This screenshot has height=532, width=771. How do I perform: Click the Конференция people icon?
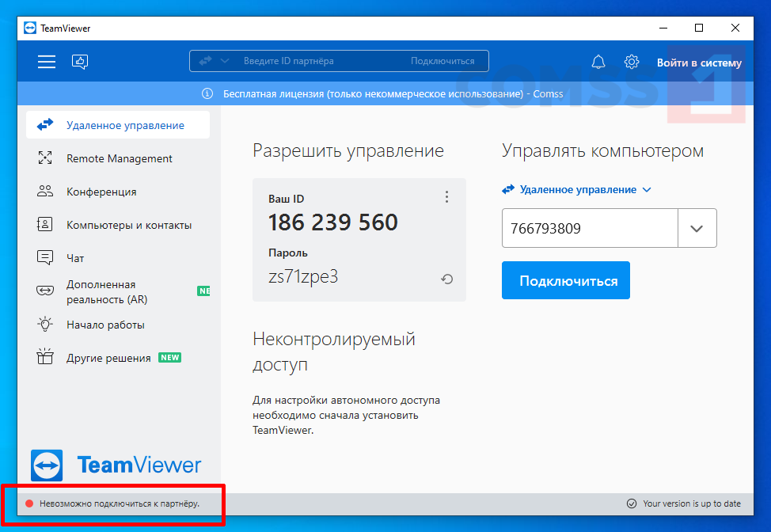click(x=45, y=192)
